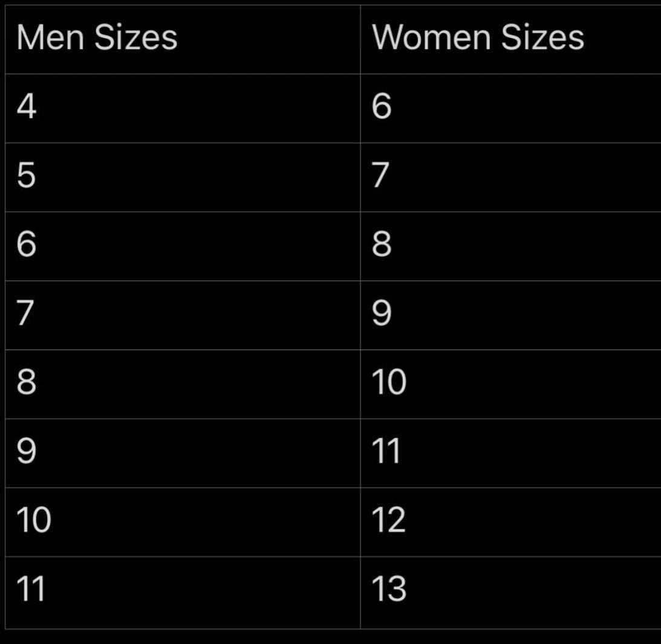Pick women's size 9 from the table

coord(382,314)
